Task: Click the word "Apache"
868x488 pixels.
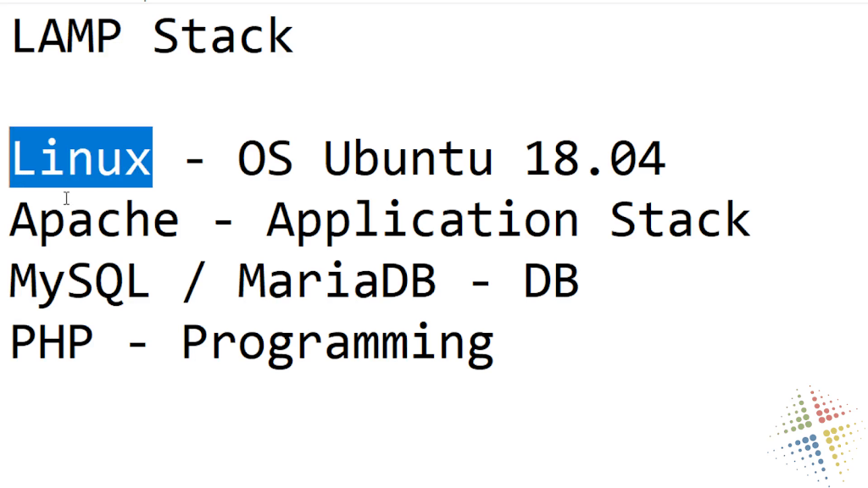Action: pos(94,221)
